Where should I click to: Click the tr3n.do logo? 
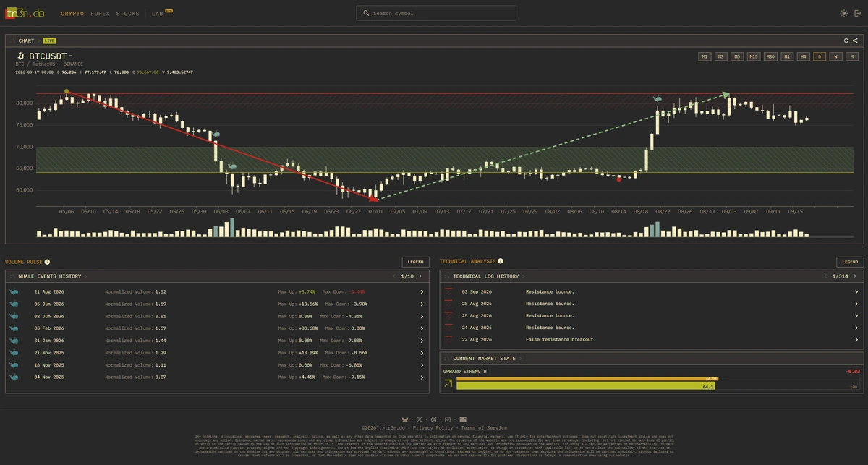click(x=25, y=13)
